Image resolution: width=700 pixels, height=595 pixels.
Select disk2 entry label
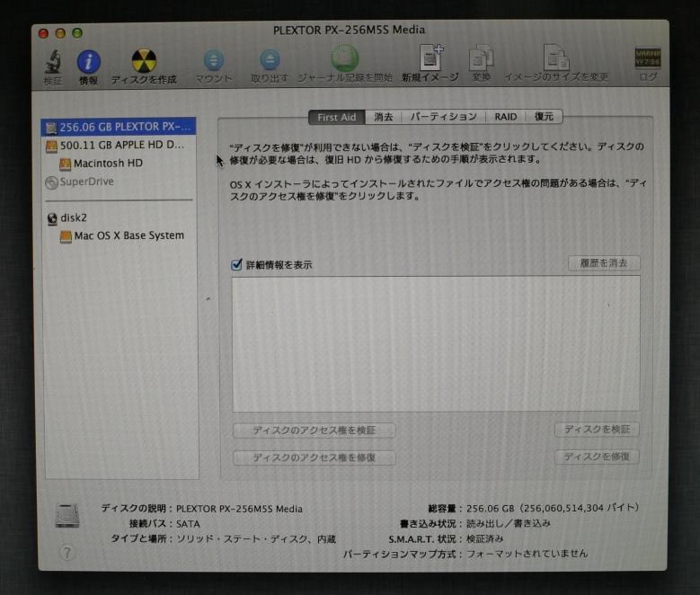[x=74, y=218]
